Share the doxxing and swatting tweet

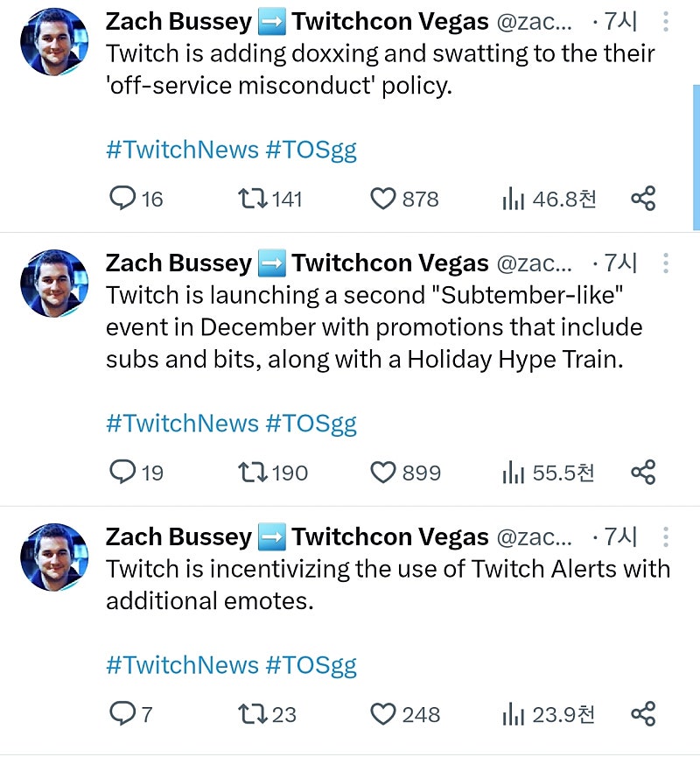[x=643, y=199]
